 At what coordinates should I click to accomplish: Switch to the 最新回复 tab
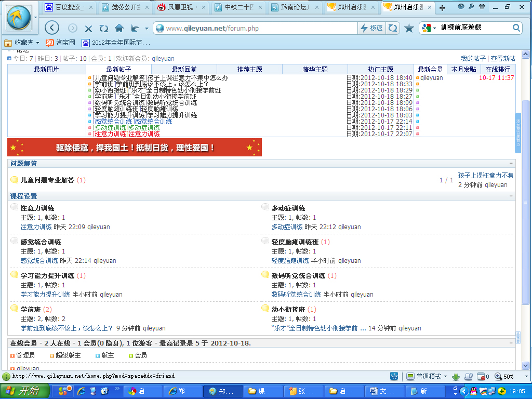184,70
